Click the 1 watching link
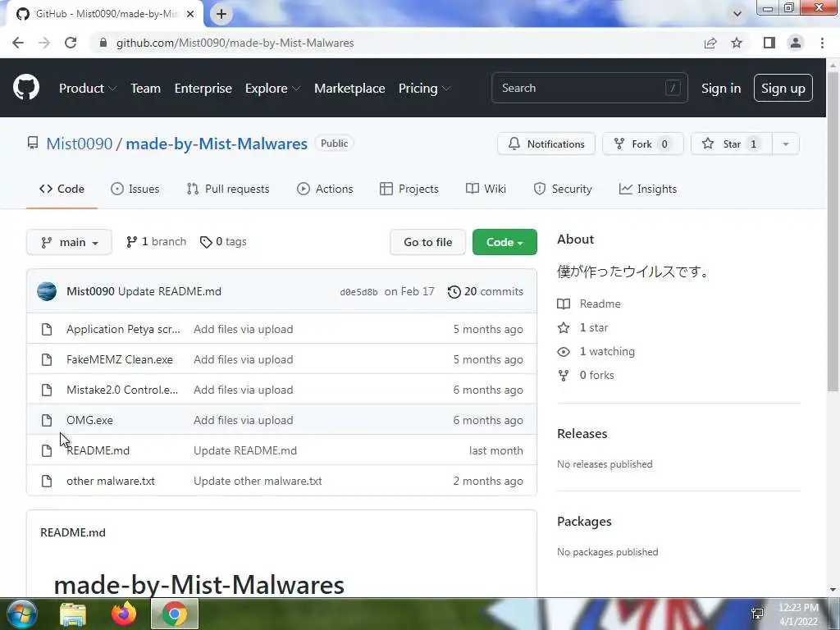The width and height of the screenshot is (840, 630). click(x=607, y=351)
